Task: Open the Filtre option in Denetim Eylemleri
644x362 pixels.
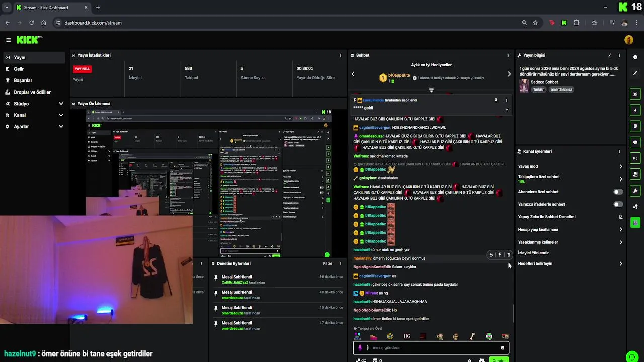Action: (328, 263)
